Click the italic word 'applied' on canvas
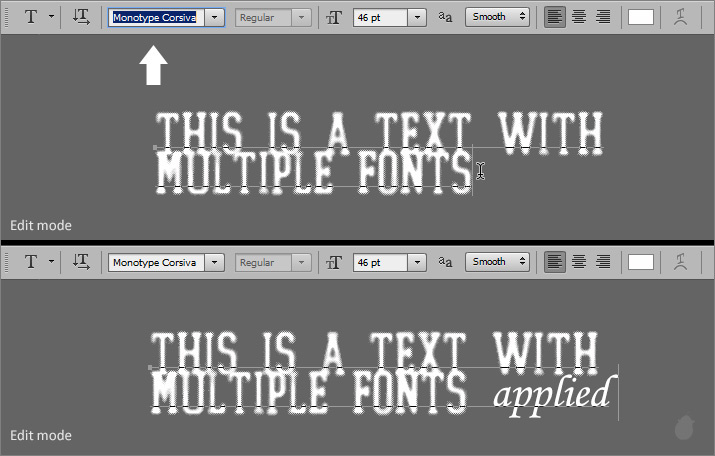The image size is (715, 456). pyautogui.click(x=551, y=393)
